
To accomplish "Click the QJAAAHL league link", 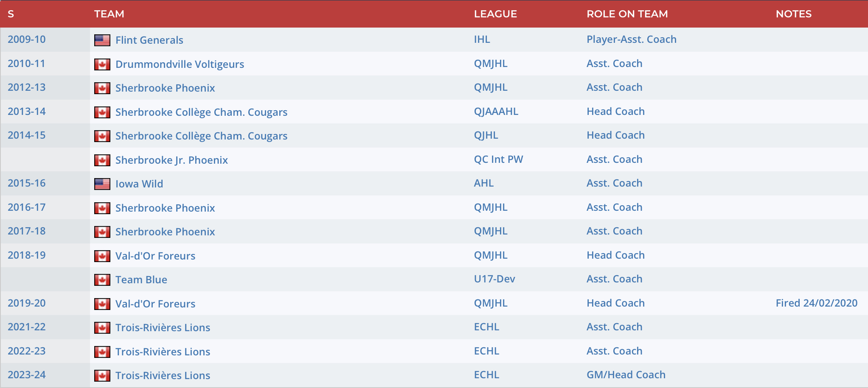I will [496, 112].
